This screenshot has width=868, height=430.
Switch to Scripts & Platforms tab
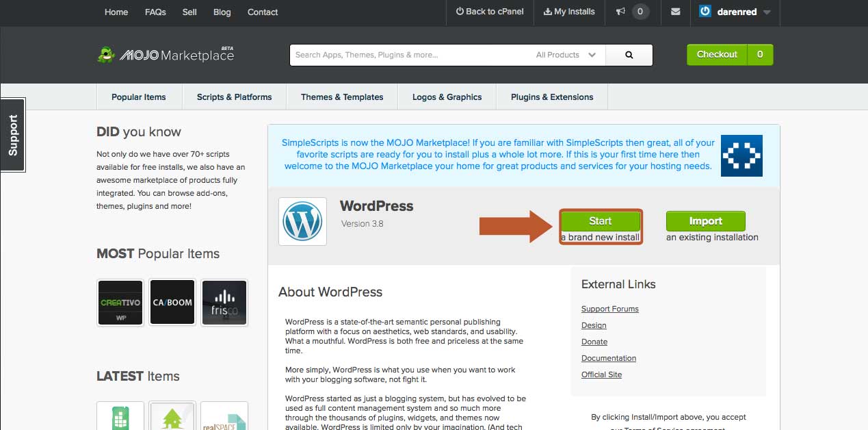click(x=234, y=97)
